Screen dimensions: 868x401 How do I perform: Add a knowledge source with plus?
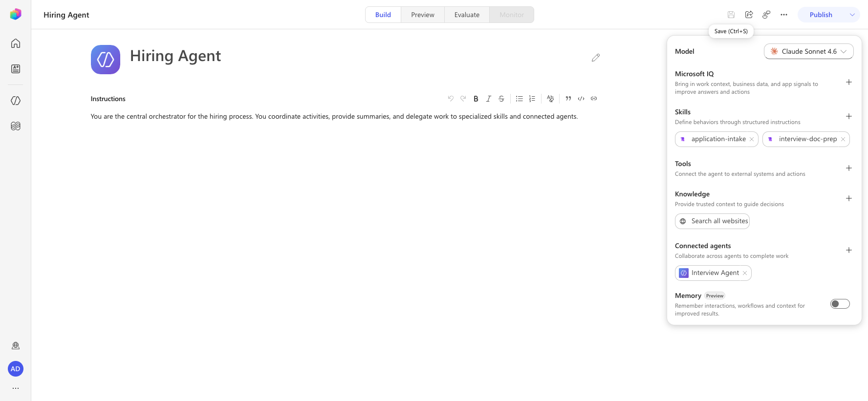pyautogui.click(x=849, y=198)
